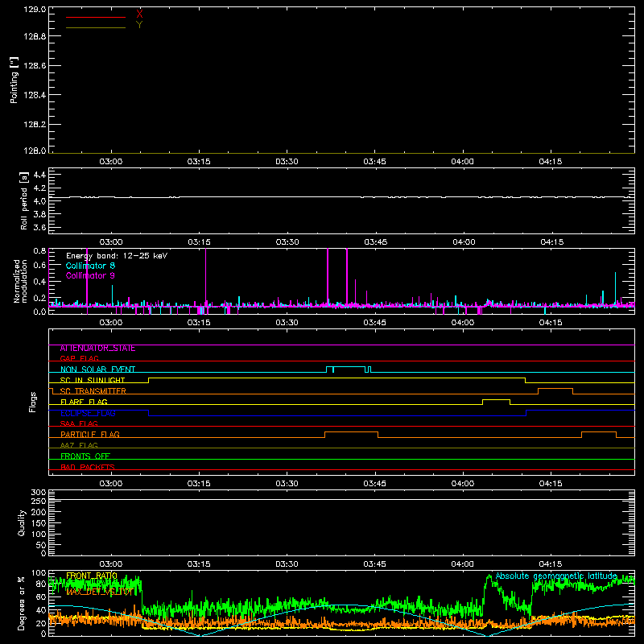Image resolution: width=644 pixels, height=644 pixels.
Task: Click the 150 tick on Quality axis
Action: click(x=38, y=523)
